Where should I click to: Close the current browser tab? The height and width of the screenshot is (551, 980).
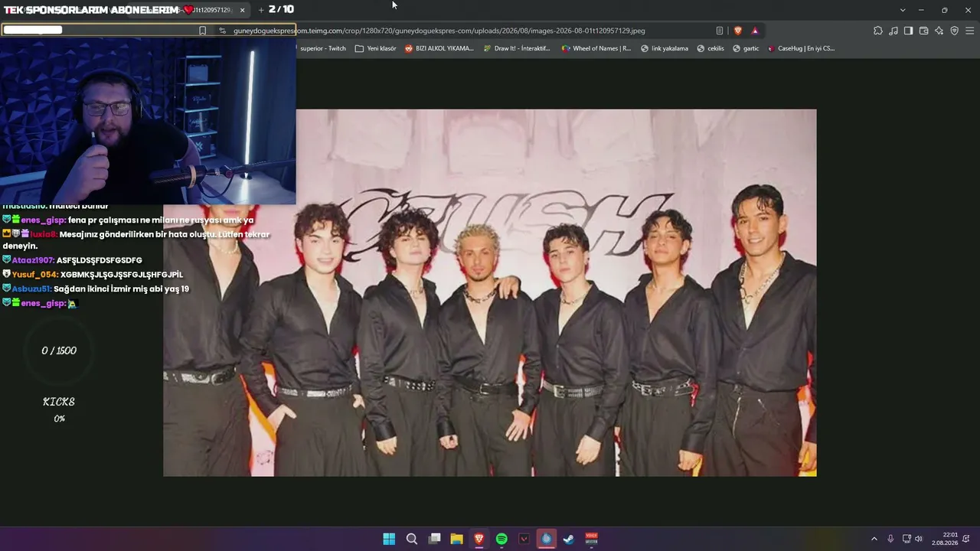tap(243, 10)
